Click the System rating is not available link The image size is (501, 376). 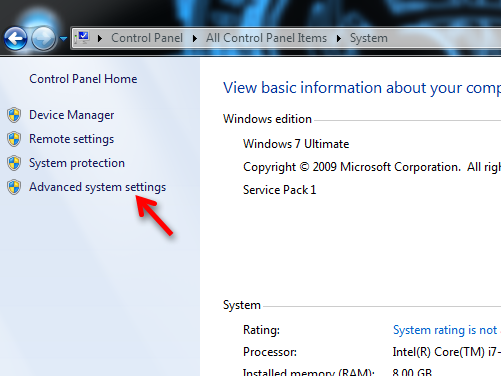(447, 330)
